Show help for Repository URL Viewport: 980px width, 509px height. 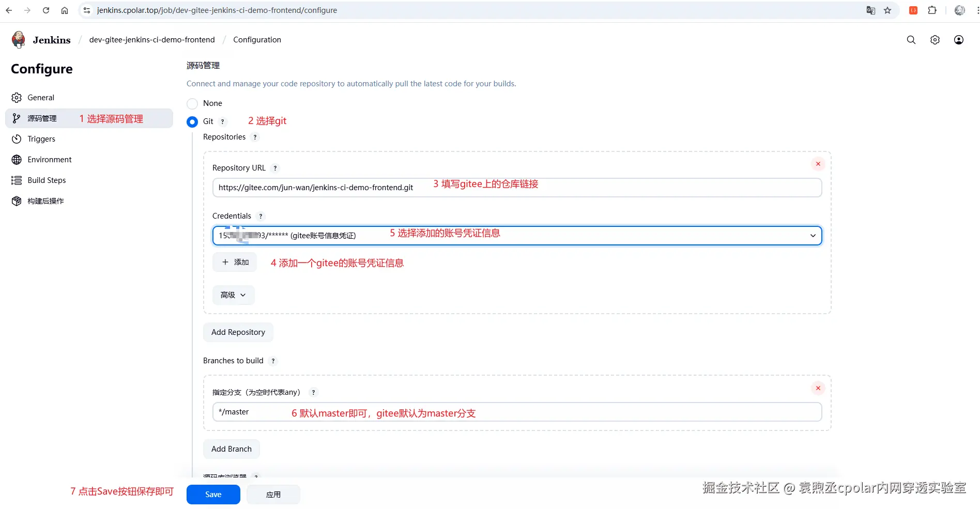coord(275,168)
